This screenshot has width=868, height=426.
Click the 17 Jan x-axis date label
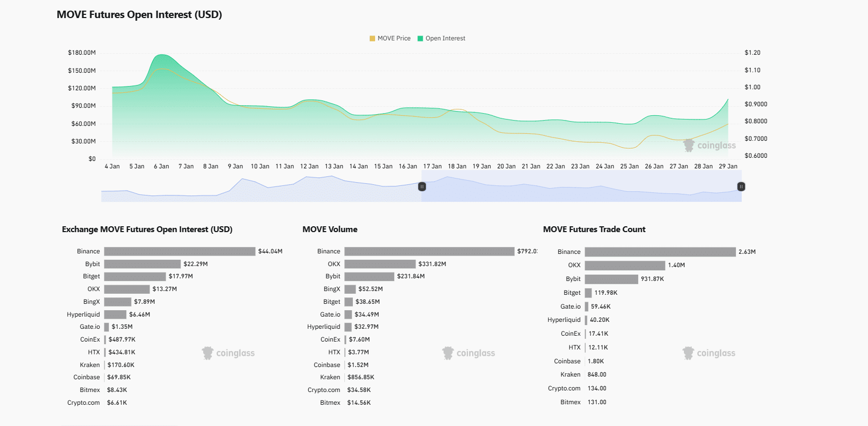click(432, 166)
